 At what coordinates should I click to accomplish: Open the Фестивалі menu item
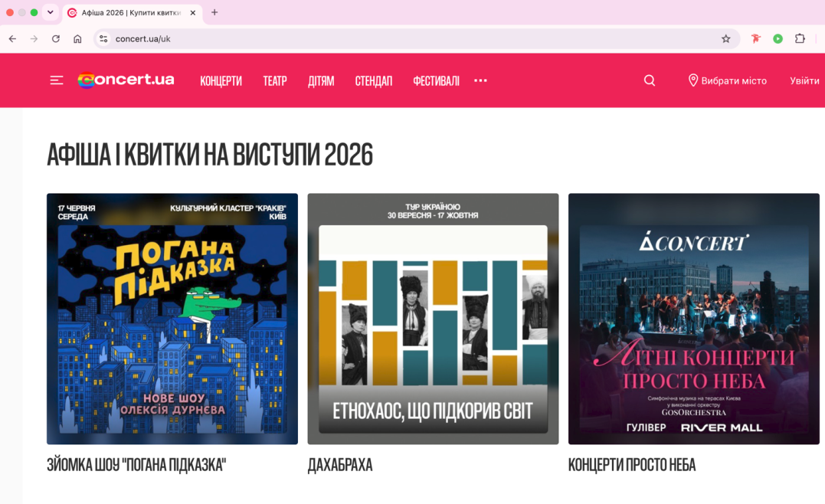tap(436, 80)
